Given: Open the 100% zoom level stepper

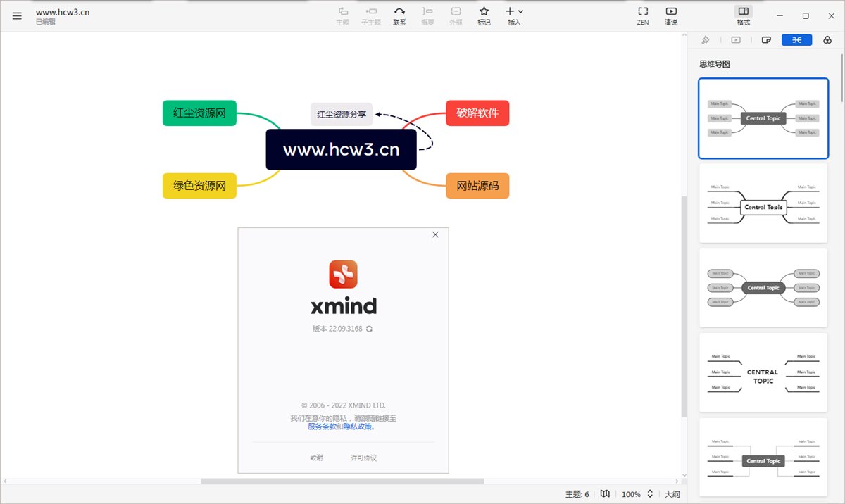Looking at the screenshot, I should (650, 494).
